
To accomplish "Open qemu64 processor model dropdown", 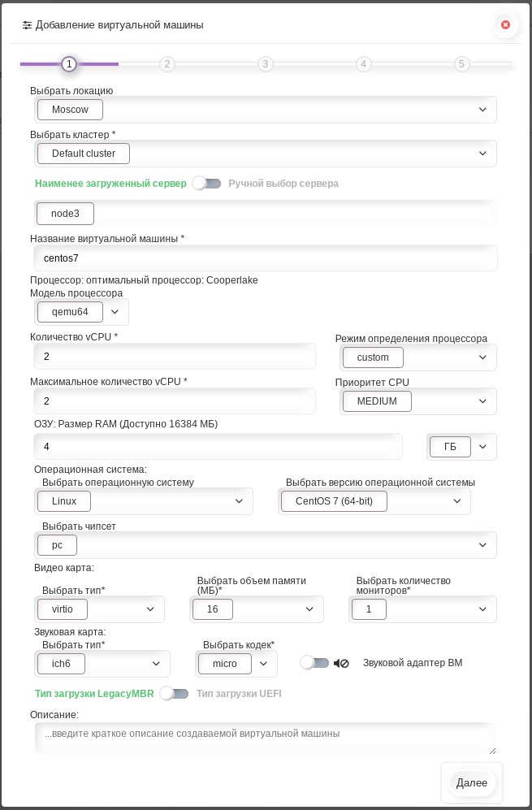I will tap(82, 312).
